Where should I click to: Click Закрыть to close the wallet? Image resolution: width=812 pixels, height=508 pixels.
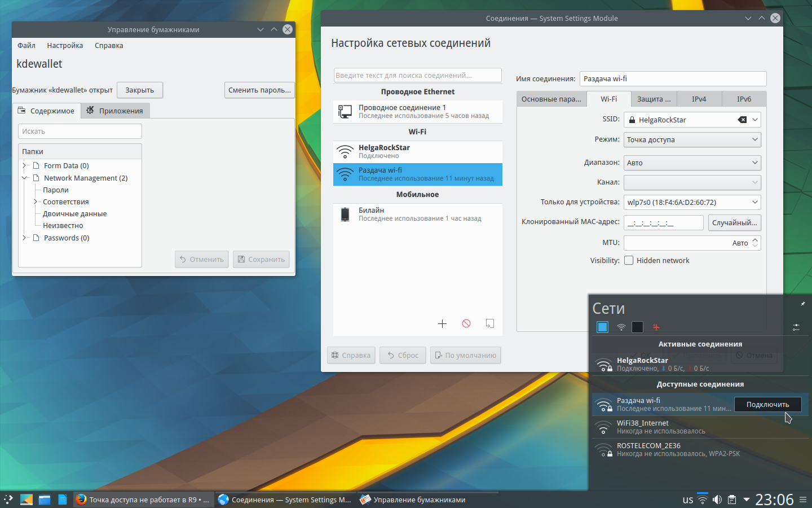(x=140, y=90)
